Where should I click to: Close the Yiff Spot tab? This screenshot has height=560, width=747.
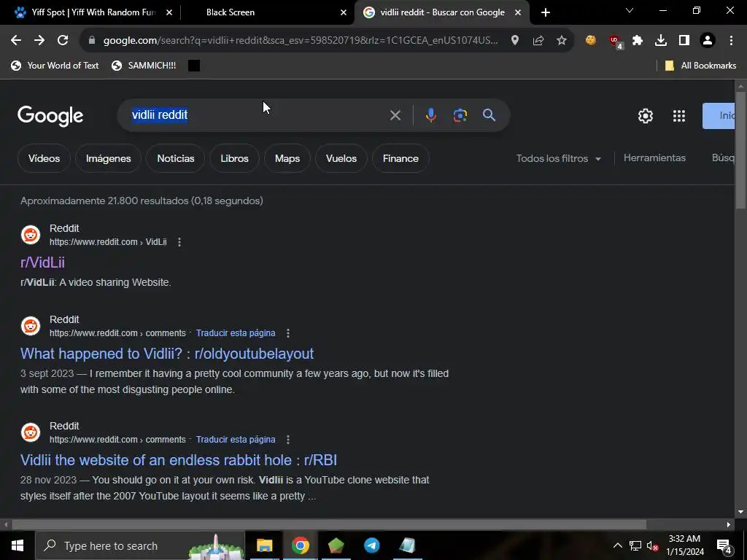click(x=169, y=12)
